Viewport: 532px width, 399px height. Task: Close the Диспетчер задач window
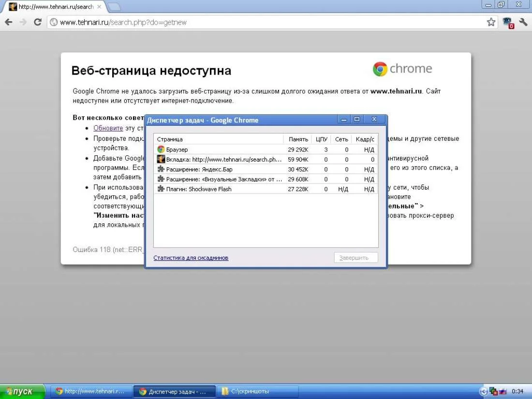coord(374,119)
